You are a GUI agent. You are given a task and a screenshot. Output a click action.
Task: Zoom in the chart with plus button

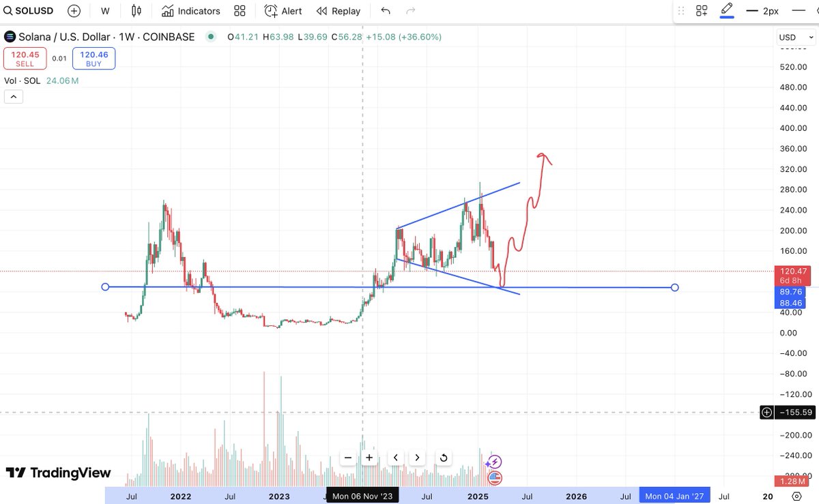[x=369, y=458]
